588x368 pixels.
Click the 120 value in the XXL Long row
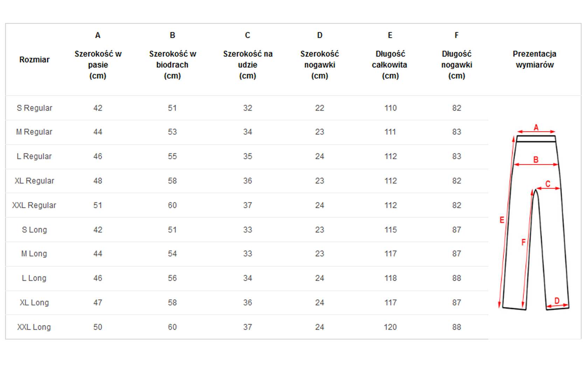(390, 327)
